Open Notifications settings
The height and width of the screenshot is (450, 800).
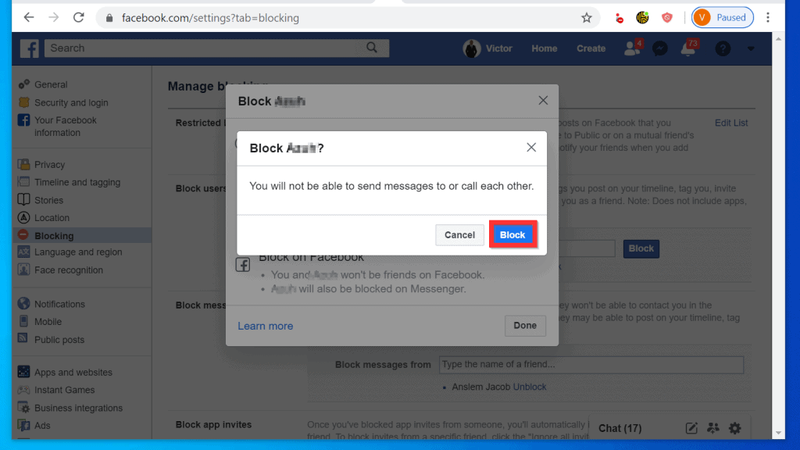(59, 304)
